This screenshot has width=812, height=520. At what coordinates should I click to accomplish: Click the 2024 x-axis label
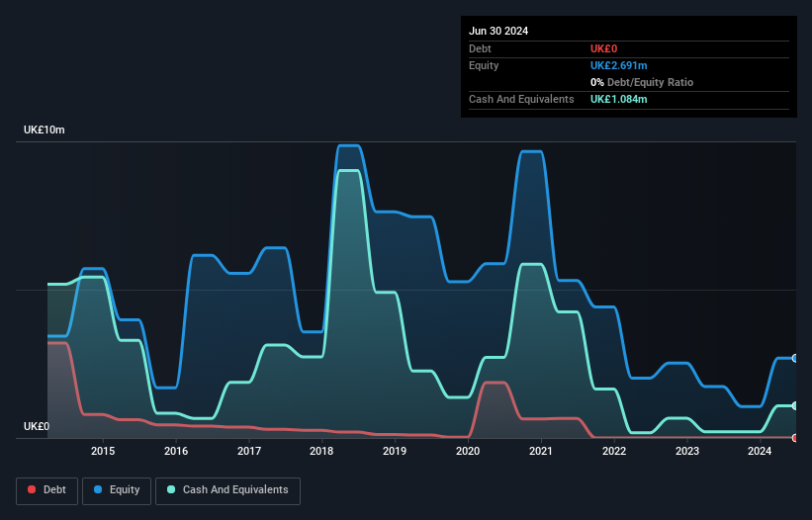pos(760,451)
